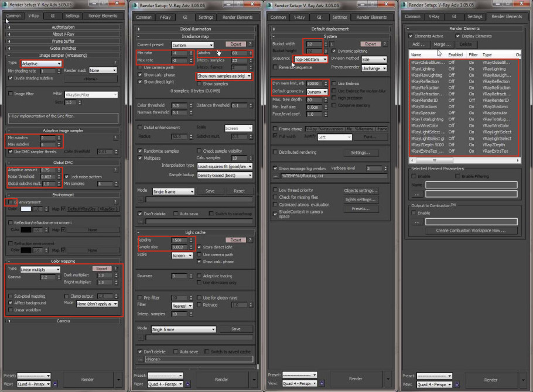Toggle Affect background checkbox
Image resolution: width=533 pixels, height=392 pixels.
pos(10,302)
